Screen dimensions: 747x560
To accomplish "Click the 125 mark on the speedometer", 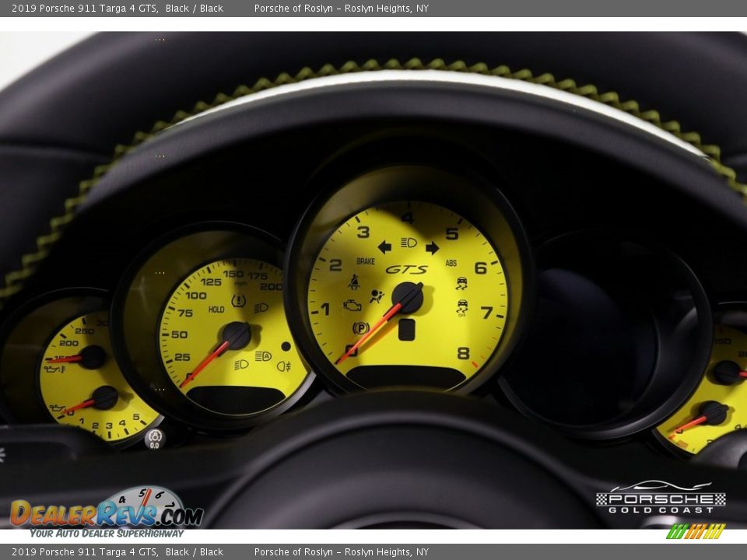I will coord(211,282).
